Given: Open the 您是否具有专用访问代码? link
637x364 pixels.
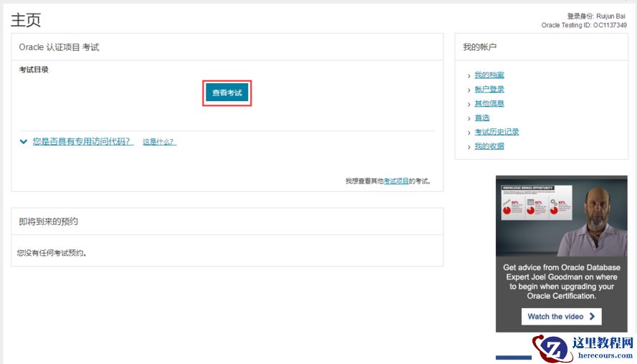Looking at the screenshot, I should click(x=83, y=141).
